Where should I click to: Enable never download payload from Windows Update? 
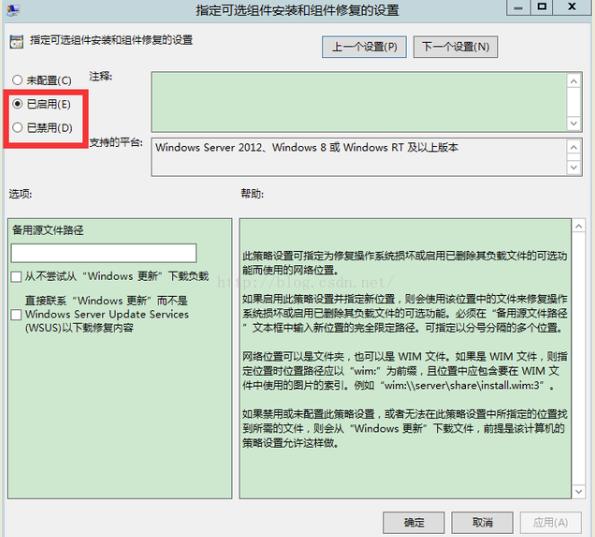[x=16, y=277]
